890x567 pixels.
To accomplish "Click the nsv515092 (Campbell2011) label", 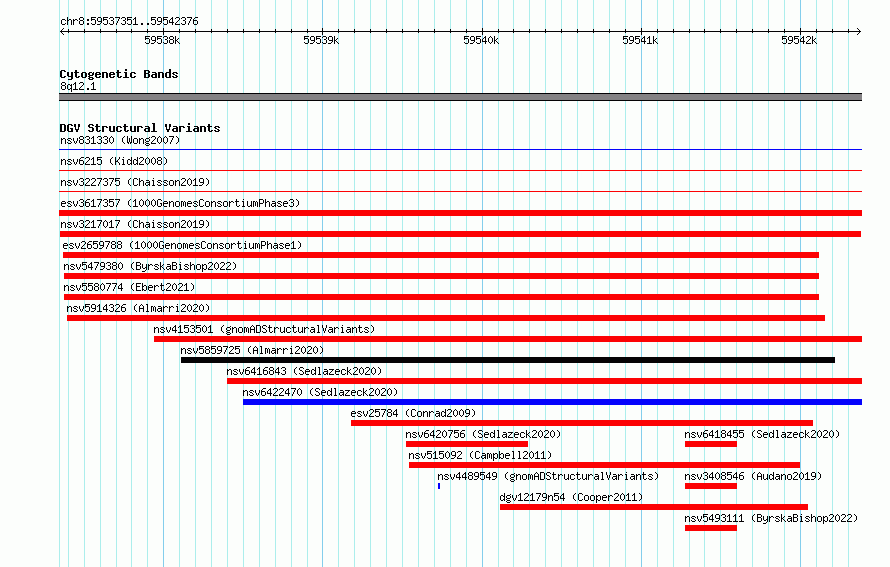I will pyautogui.click(x=480, y=455).
